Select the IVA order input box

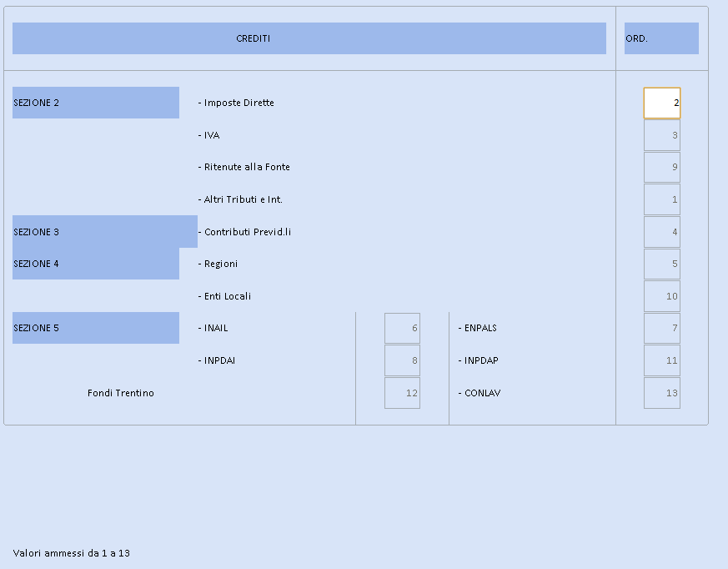pyautogui.click(x=661, y=135)
